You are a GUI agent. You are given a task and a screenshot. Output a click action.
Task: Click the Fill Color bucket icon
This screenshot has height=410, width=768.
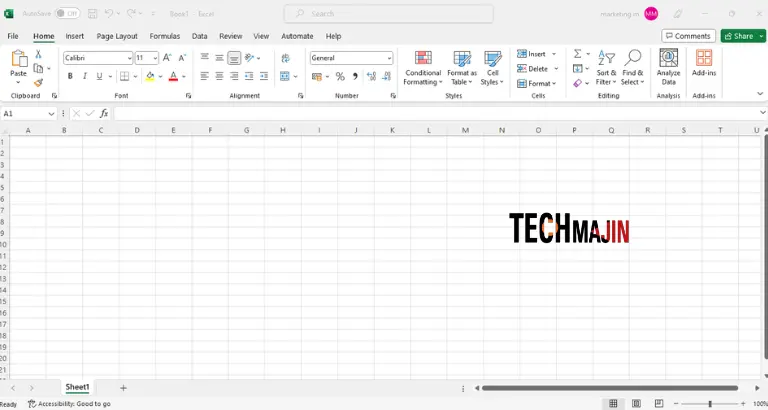click(x=150, y=76)
